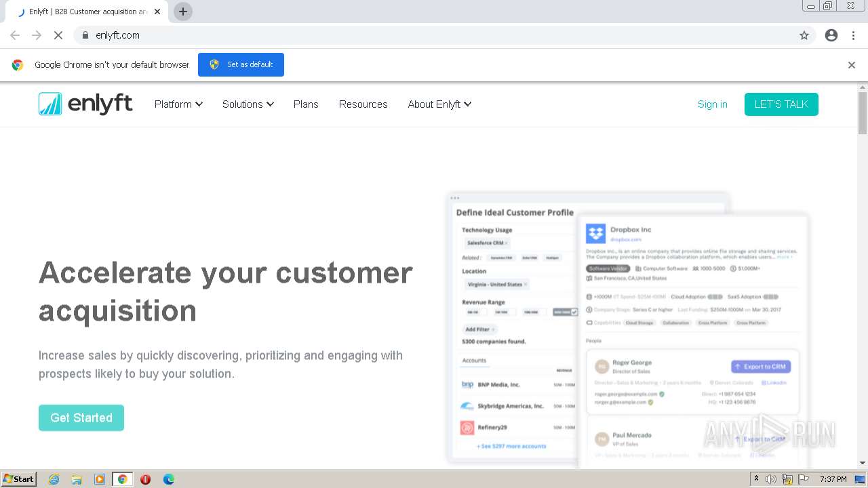Click the Enlyft logo
Screen dimensions: 868x488
[85, 104]
